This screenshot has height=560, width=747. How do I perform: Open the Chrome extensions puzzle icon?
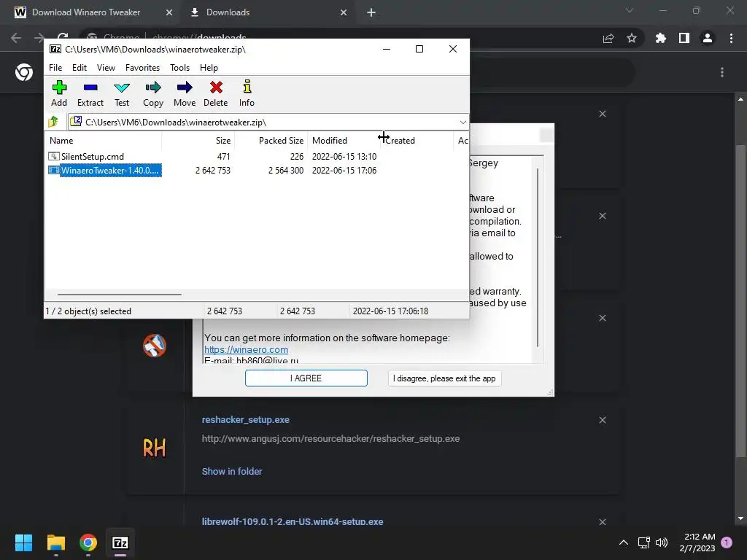click(661, 38)
